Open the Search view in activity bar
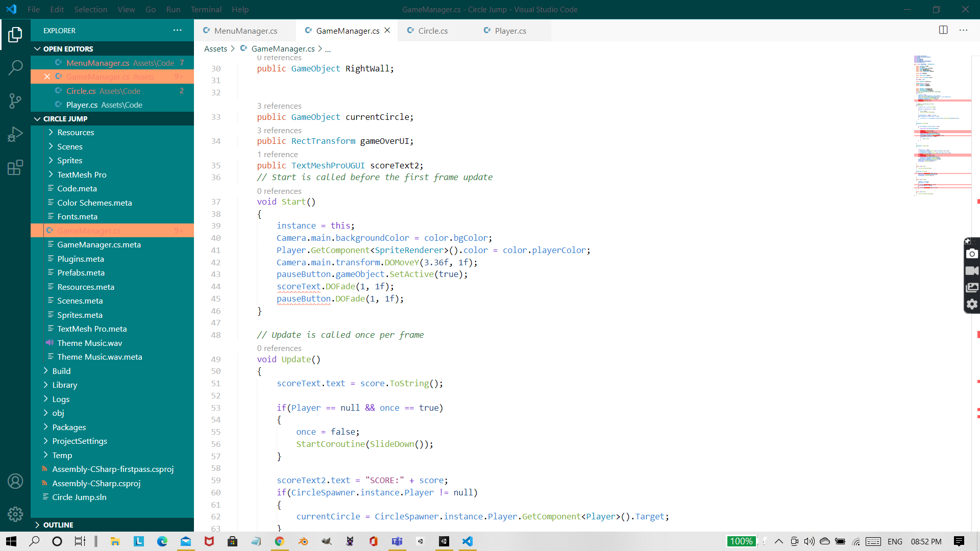This screenshot has width=980, height=551. point(15,67)
